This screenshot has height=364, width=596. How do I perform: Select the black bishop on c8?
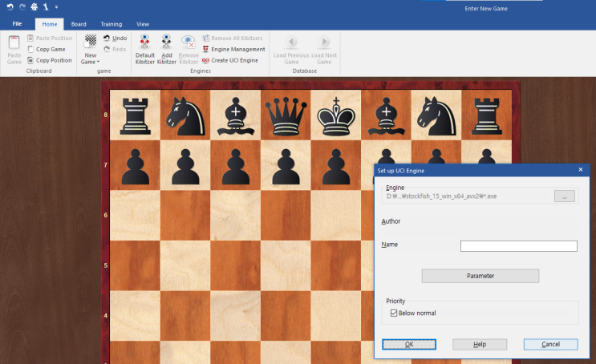[x=235, y=115]
